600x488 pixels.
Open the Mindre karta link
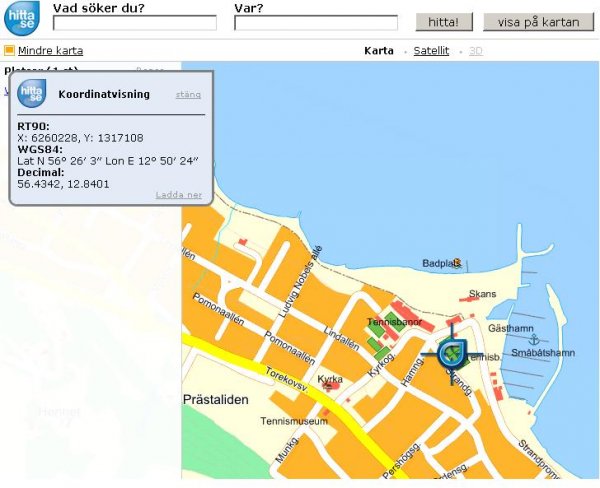pos(51,51)
